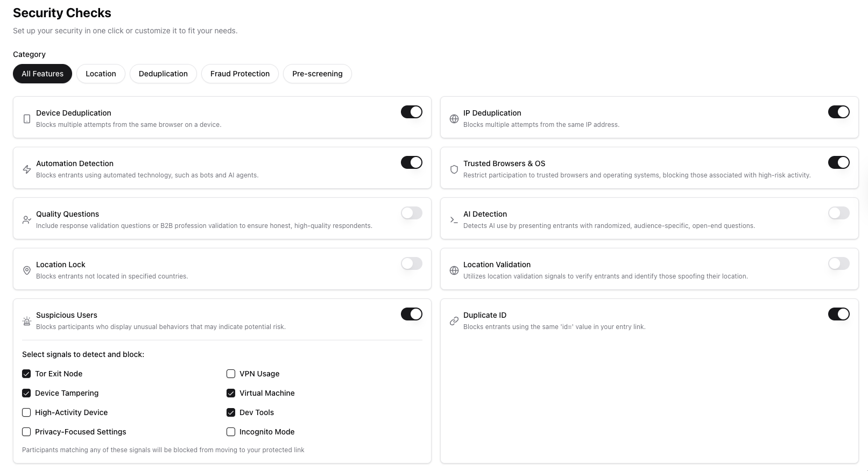Turn on Location Validation switch

pyautogui.click(x=839, y=263)
